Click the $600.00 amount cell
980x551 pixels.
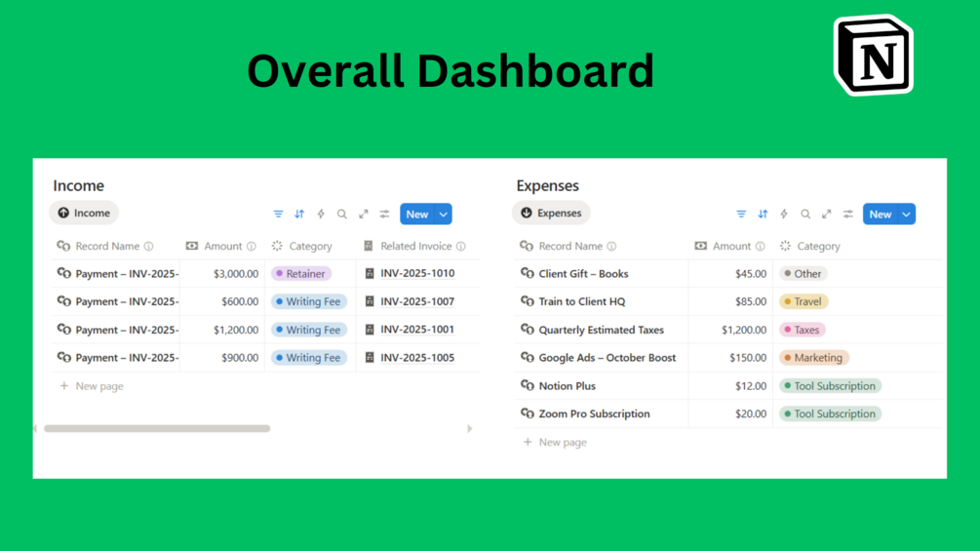pyautogui.click(x=222, y=301)
